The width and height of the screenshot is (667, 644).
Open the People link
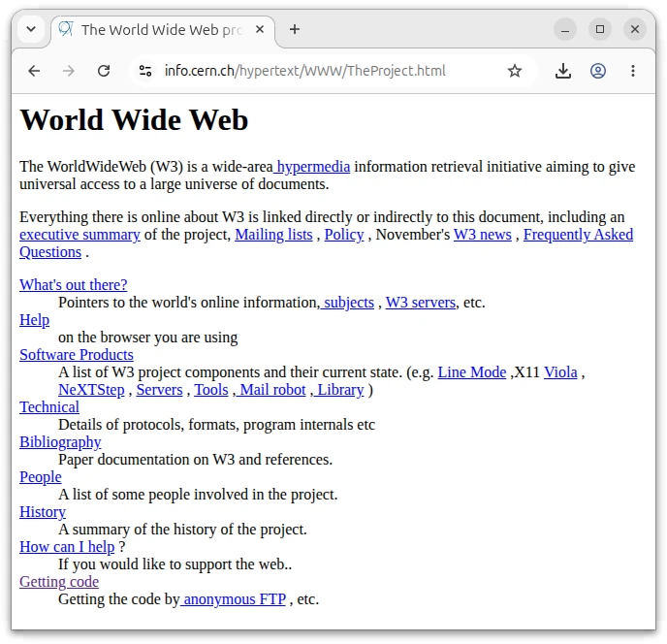click(41, 477)
